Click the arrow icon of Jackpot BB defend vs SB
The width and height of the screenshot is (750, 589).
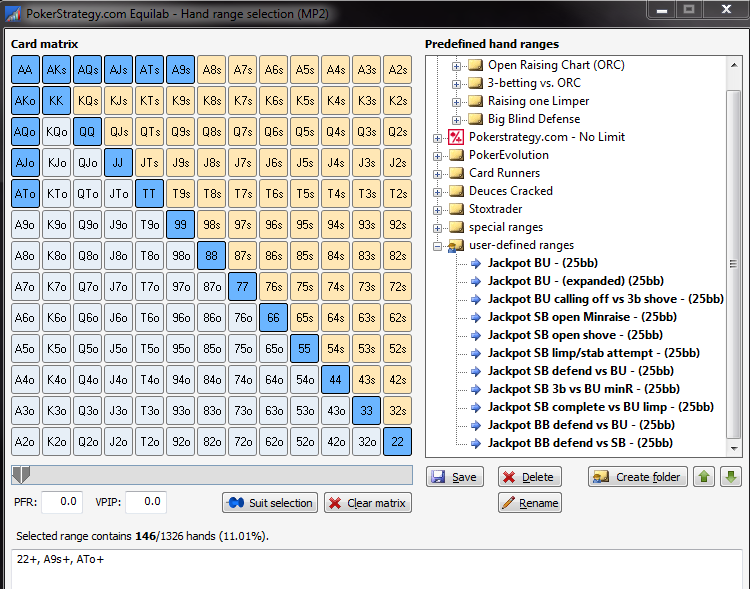pyautogui.click(x=475, y=443)
